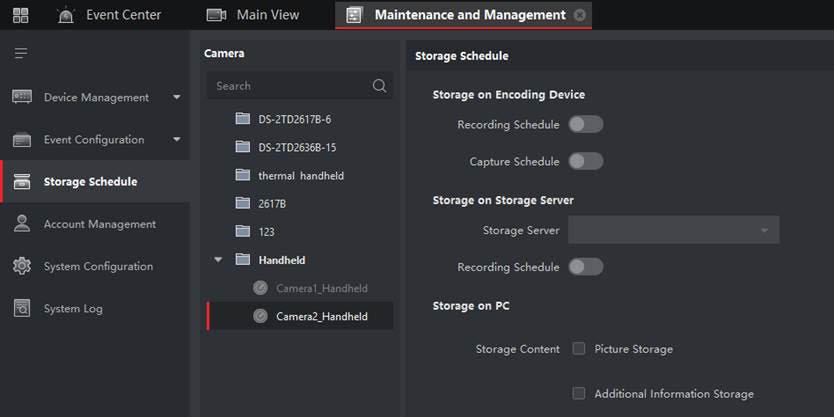This screenshot has width=834, height=417.
Task: Open the DS-2TD2617B-6 camera folder
Action: point(294,119)
